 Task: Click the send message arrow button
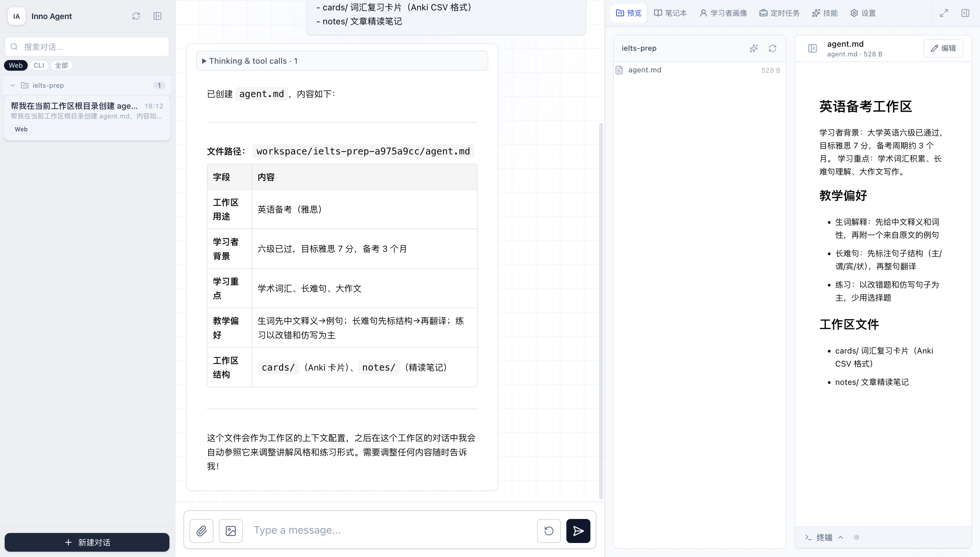[x=578, y=531]
